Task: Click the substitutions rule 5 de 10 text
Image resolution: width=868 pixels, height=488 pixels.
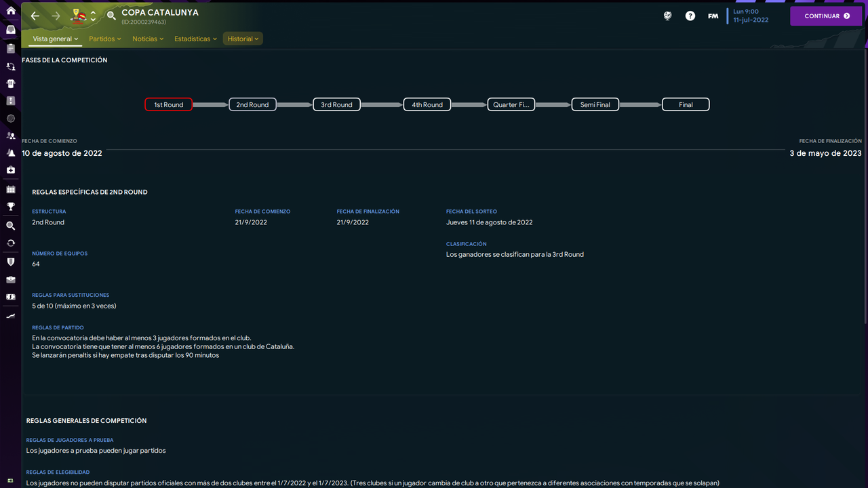Action: click(74, 306)
